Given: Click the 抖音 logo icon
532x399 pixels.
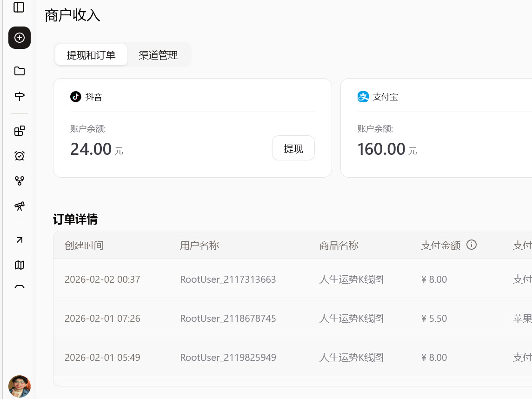Looking at the screenshot, I should pyautogui.click(x=76, y=97).
